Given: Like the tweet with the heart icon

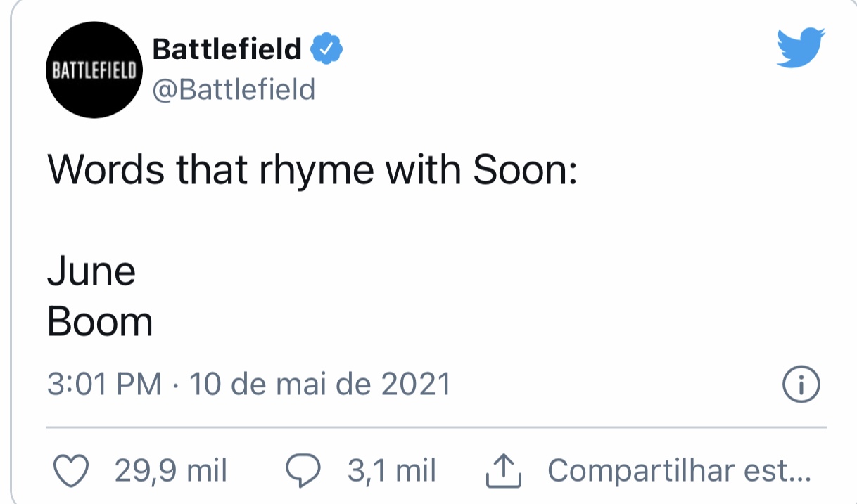Looking at the screenshot, I should click(x=72, y=470).
